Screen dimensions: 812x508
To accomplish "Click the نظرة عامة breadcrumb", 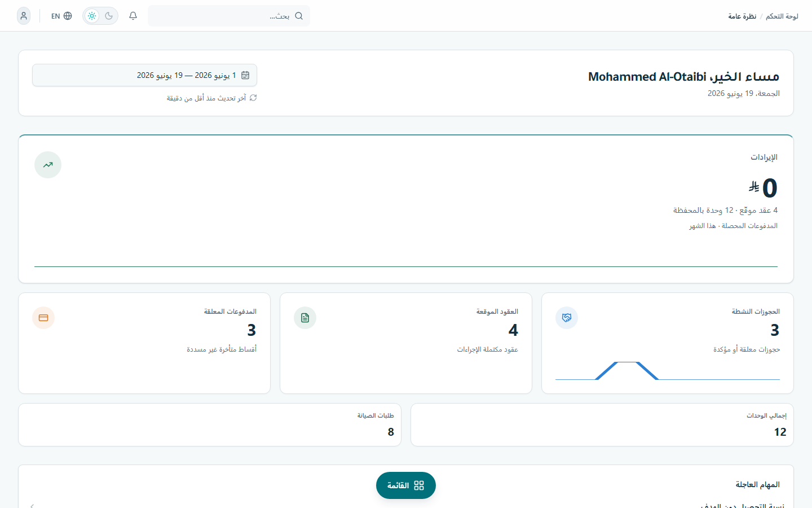I will tap(742, 16).
